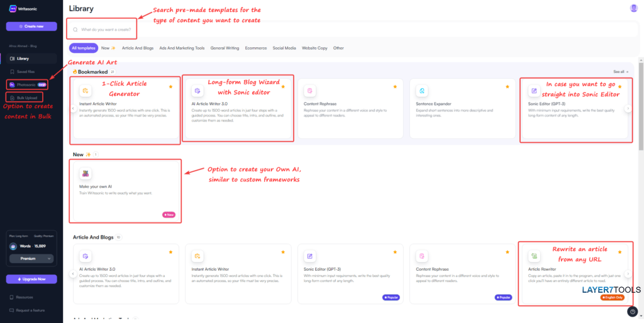This screenshot has height=323, width=644.
Task: Toggle star on Bookmarked Content Rephrase card
Action: [x=395, y=87]
